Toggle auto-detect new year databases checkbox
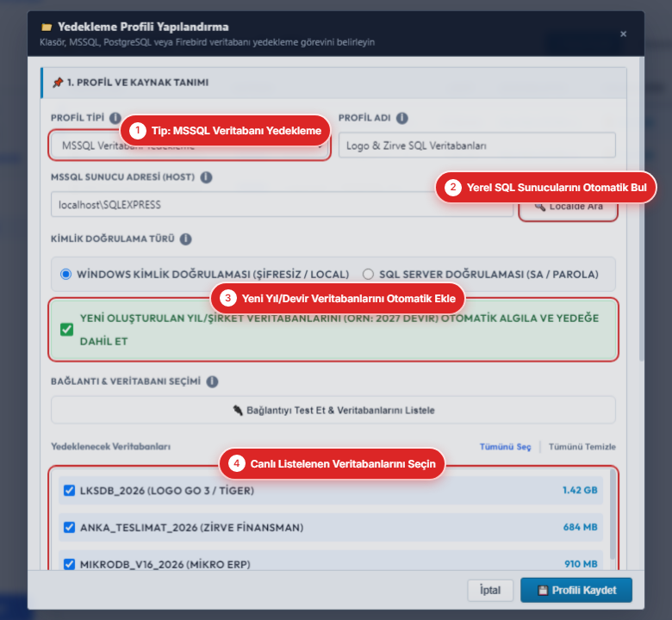Image resolution: width=672 pixels, height=620 pixels. 67,330
